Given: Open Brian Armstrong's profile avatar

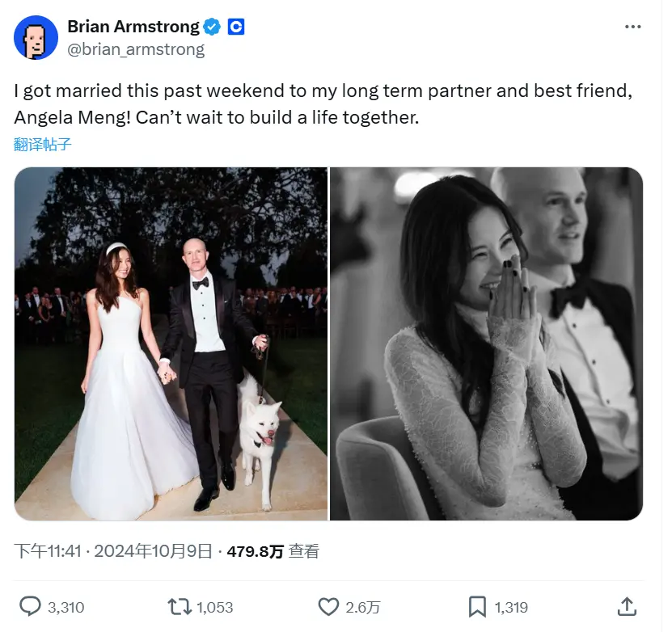Looking at the screenshot, I should click(35, 37).
